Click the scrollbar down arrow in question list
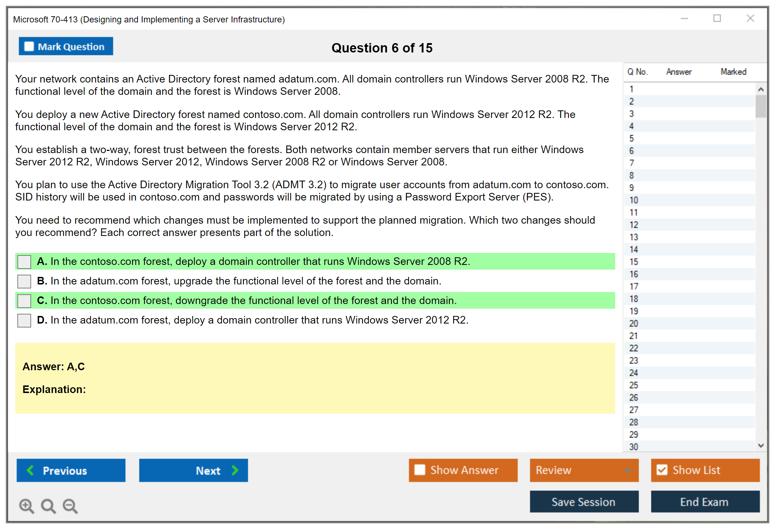 tap(761, 446)
